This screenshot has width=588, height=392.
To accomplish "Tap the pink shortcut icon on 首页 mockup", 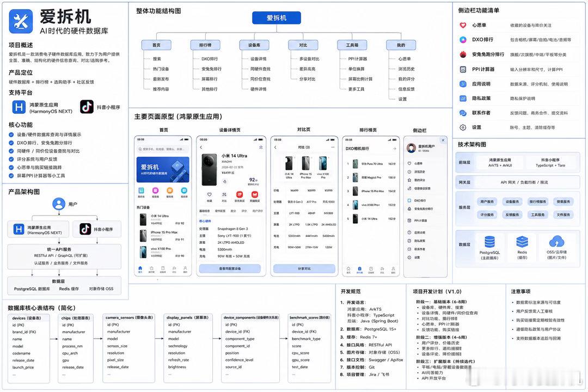I will click(155, 191).
